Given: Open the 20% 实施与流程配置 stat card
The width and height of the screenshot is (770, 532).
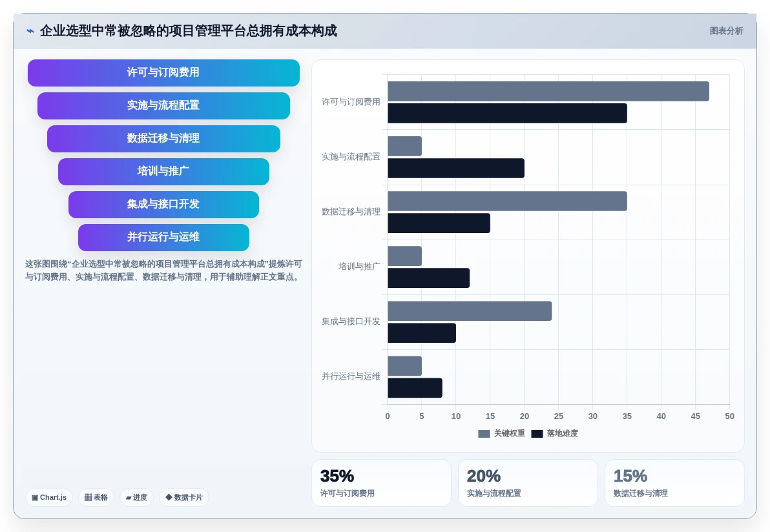Looking at the screenshot, I should (528, 483).
